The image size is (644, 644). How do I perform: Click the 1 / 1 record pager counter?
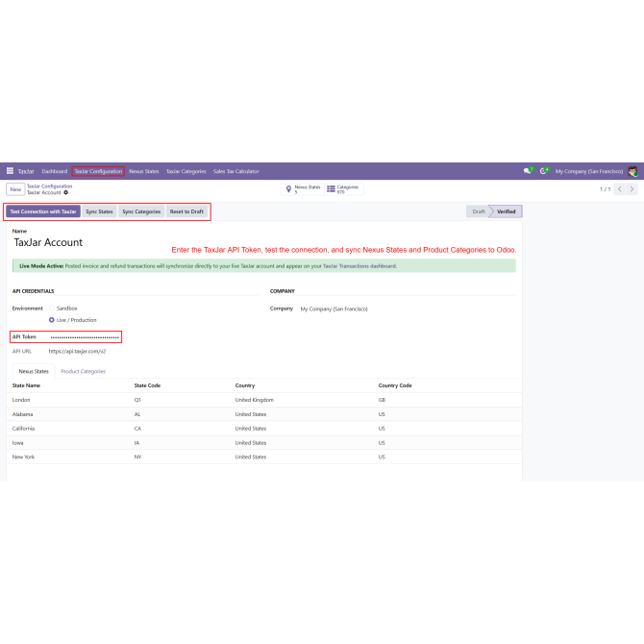[x=605, y=189]
